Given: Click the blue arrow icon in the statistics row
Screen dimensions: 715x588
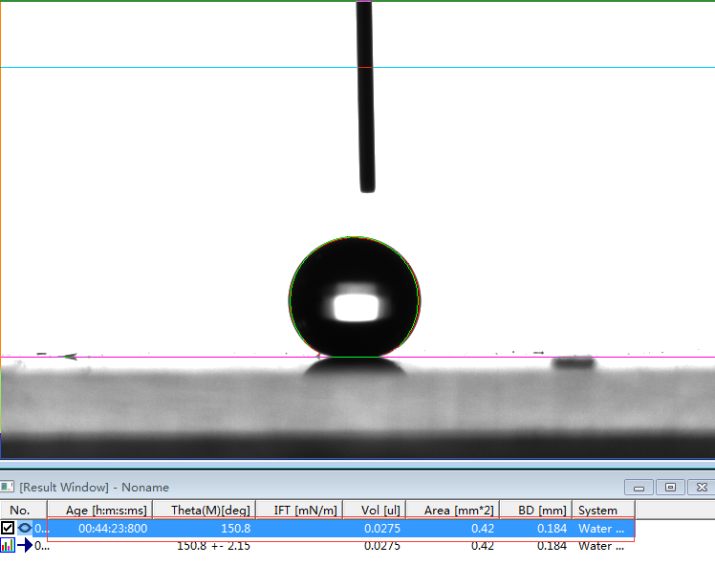Looking at the screenshot, I should [25, 546].
